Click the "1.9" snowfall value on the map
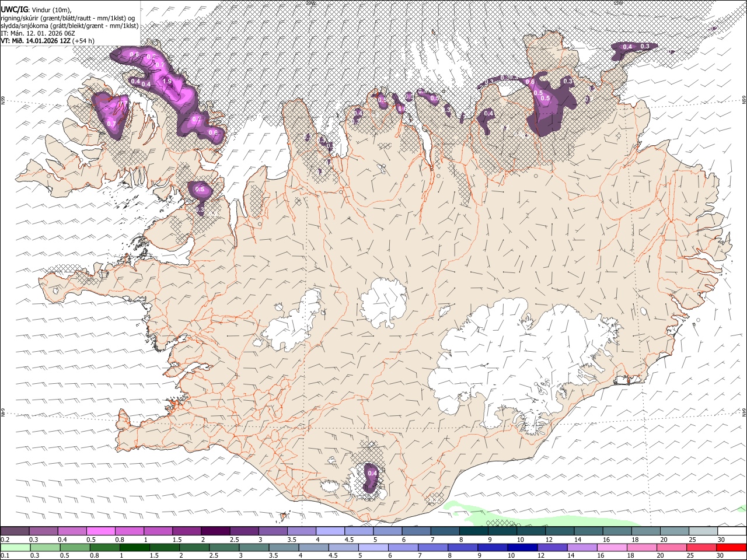747x560 pixels. 167,81
